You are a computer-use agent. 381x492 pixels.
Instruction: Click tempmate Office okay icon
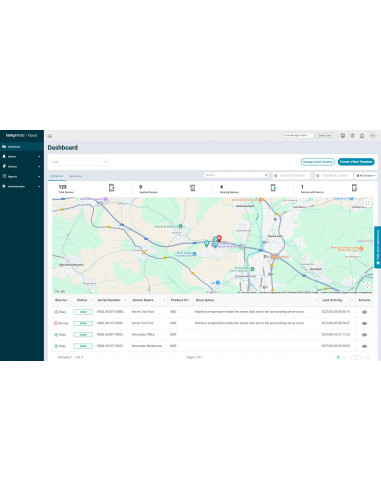click(56, 334)
